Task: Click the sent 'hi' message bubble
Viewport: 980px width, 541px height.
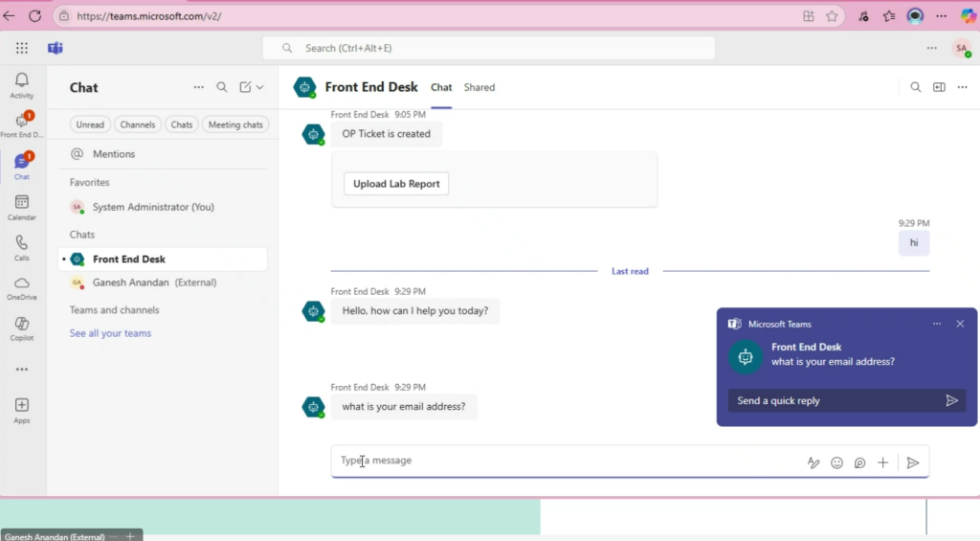Action: pos(914,242)
